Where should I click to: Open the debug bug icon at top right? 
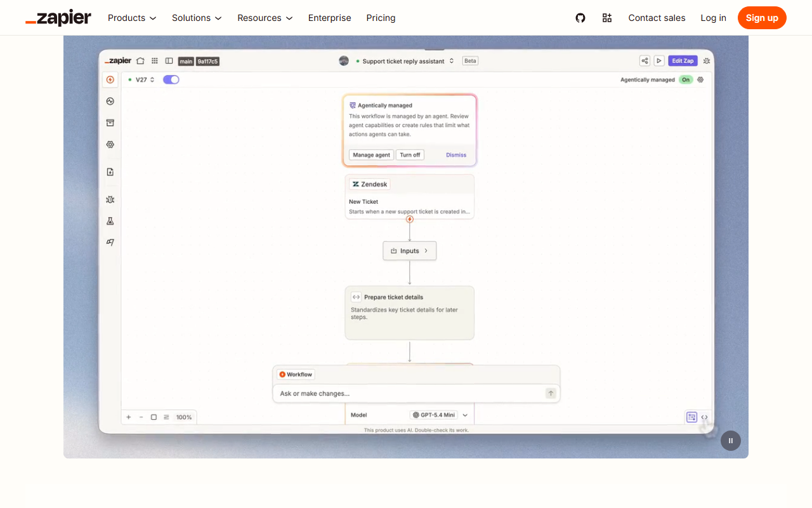click(707, 61)
